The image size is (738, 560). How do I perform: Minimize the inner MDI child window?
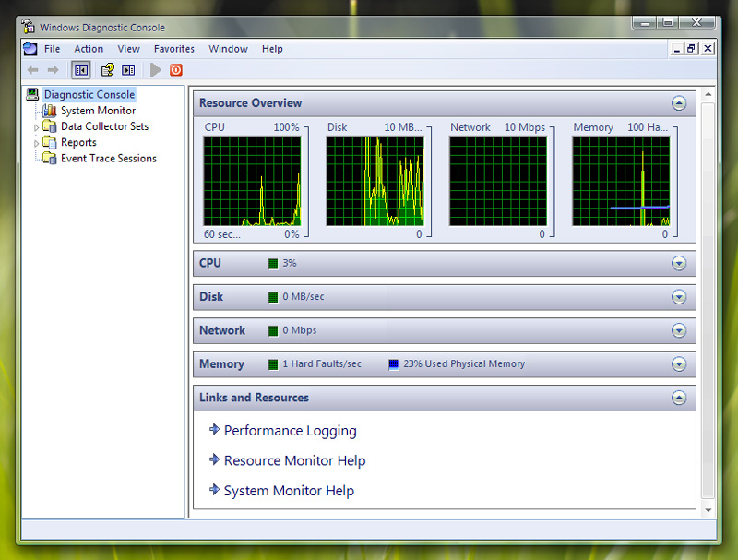pos(677,49)
